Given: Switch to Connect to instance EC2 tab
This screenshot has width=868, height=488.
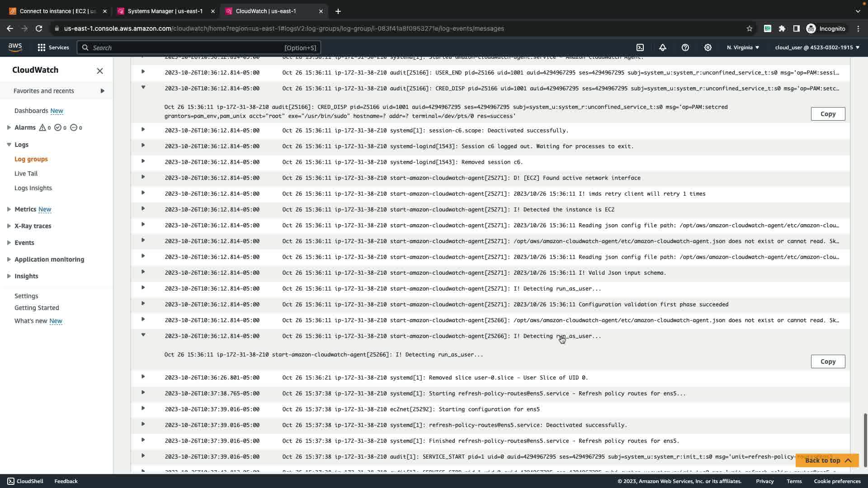Looking at the screenshot, I should tap(57, 11).
